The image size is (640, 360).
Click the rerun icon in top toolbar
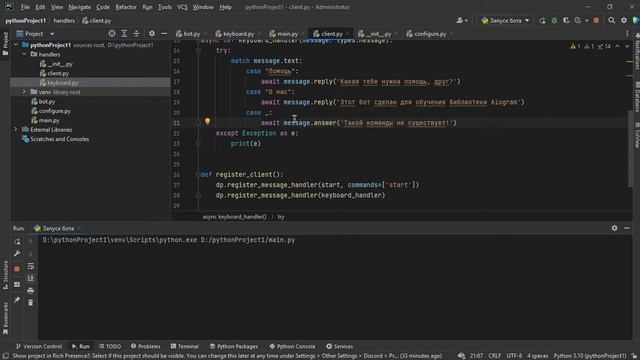542,20
